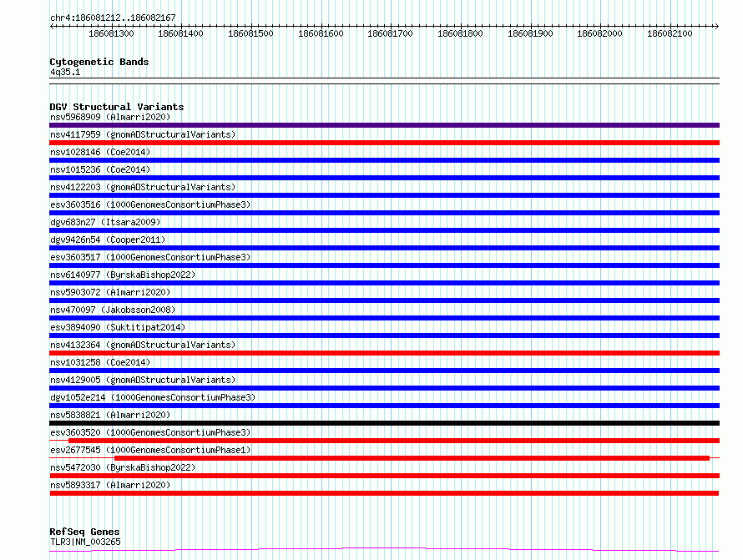Click nsv4122203 (gnomADStructuralVariants) label

[143, 187]
